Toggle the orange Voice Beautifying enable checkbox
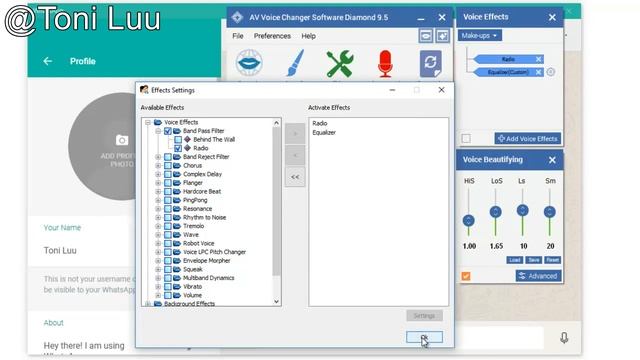 point(466,276)
